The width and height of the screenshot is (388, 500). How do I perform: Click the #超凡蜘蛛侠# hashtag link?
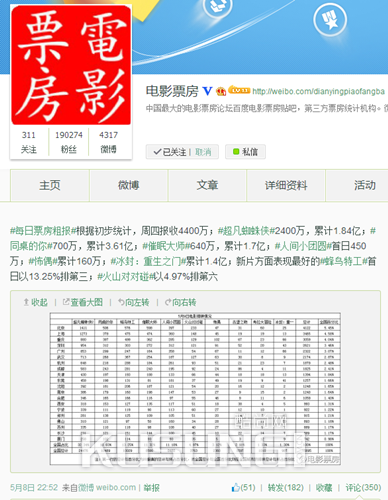pyautogui.click(x=246, y=231)
